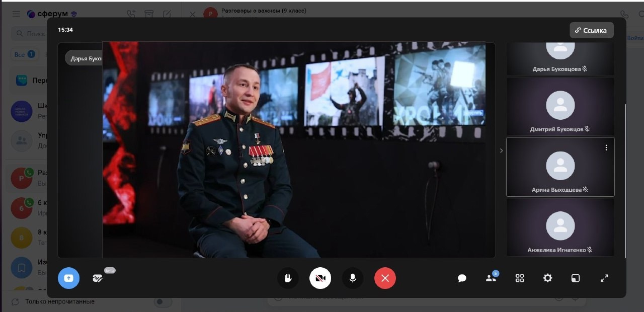Viewport: 644px width, 312px height.
Task: Open the Школа новых навыков channel avatar
Action: pyautogui.click(x=22, y=111)
